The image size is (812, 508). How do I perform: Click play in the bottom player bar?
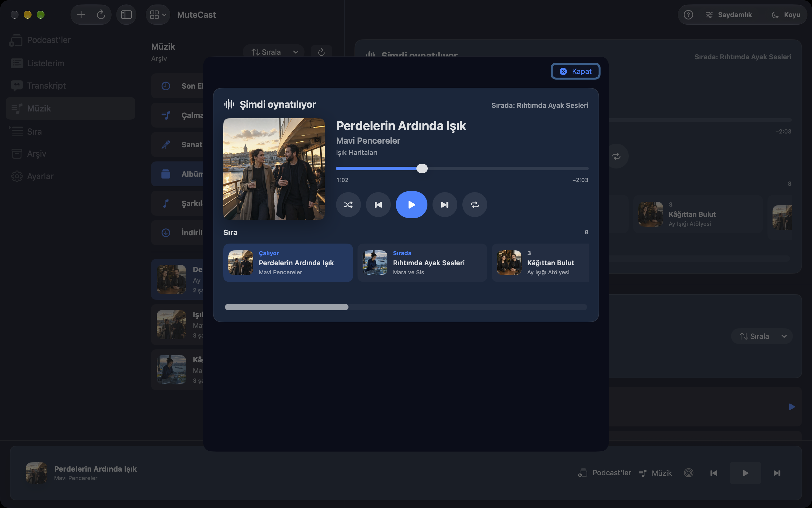(745, 473)
